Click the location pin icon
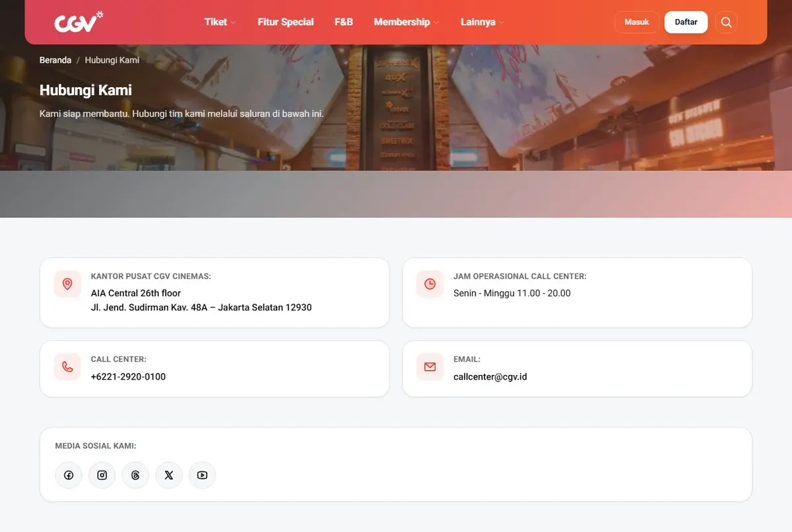 67,284
